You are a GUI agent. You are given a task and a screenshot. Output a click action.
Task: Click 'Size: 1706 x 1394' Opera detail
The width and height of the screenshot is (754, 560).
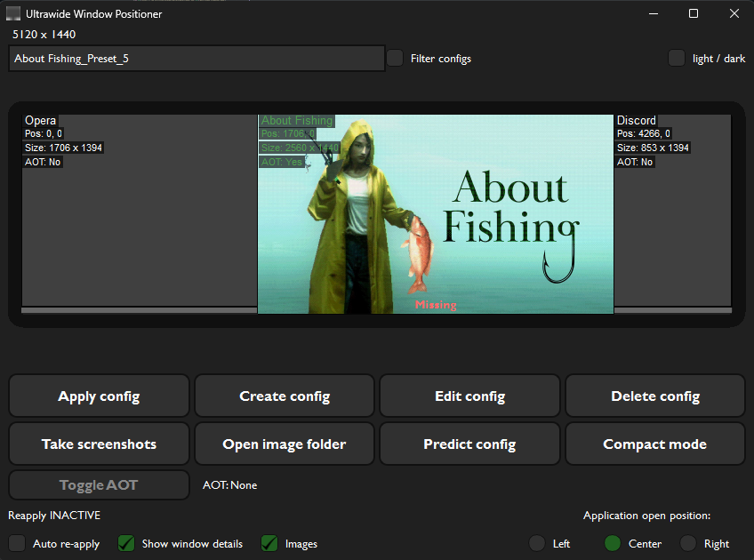(x=63, y=148)
